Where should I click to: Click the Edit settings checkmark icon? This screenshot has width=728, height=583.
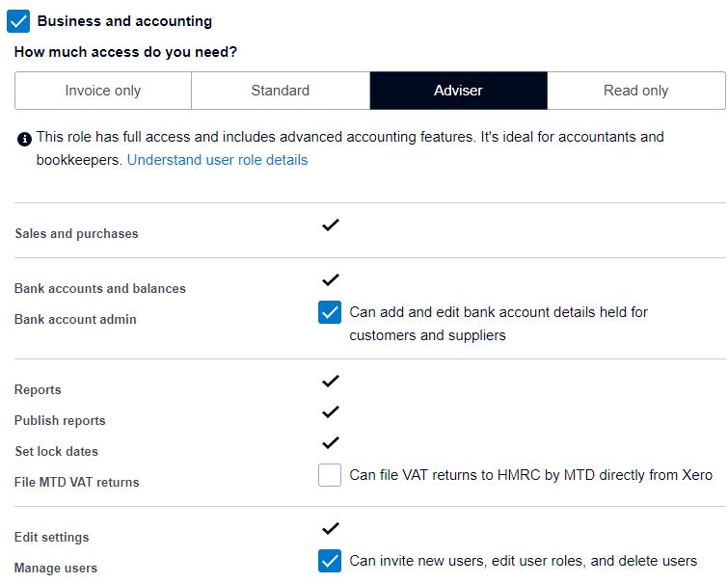click(x=331, y=529)
